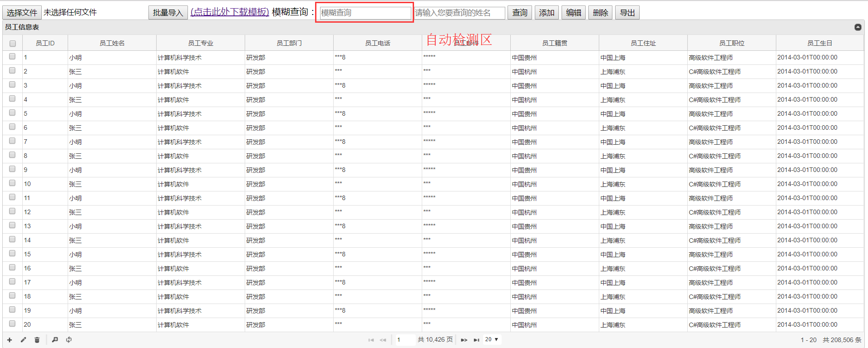Viewport: 868px width, 348px height.
Task: Click the 编辑 edit button
Action: point(573,13)
